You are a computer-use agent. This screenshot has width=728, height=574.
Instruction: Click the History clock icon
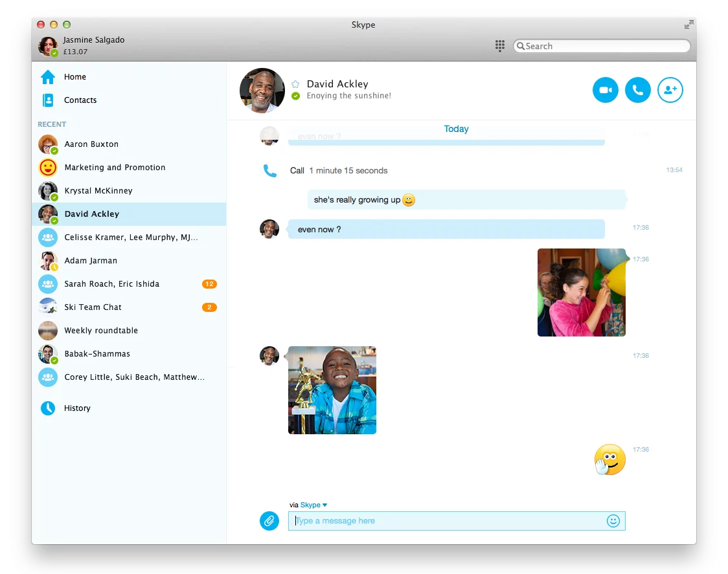coord(48,408)
